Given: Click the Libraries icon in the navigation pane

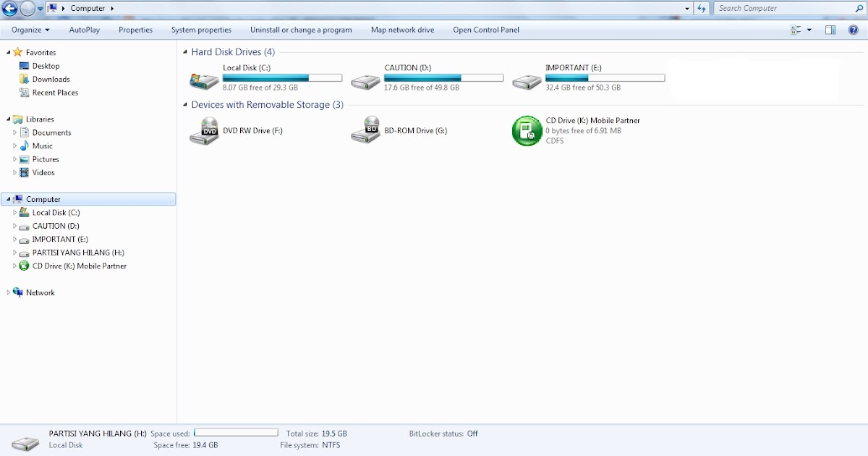Looking at the screenshot, I should click(x=18, y=119).
